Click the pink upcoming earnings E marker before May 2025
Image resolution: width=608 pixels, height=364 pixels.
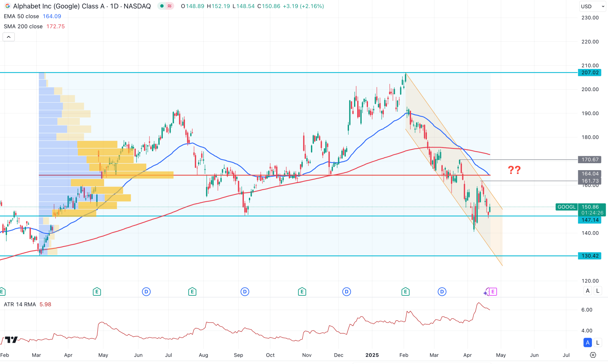[x=493, y=292]
